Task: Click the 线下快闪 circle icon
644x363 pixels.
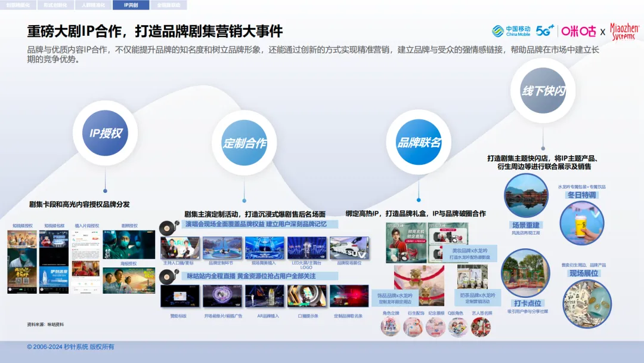Action: [x=543, y=91]
